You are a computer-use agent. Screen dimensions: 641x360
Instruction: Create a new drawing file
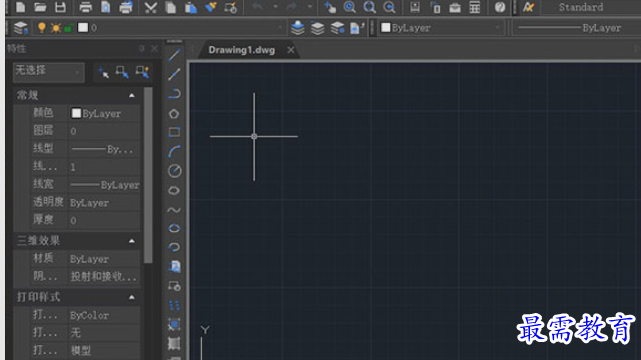pos(20,7)
